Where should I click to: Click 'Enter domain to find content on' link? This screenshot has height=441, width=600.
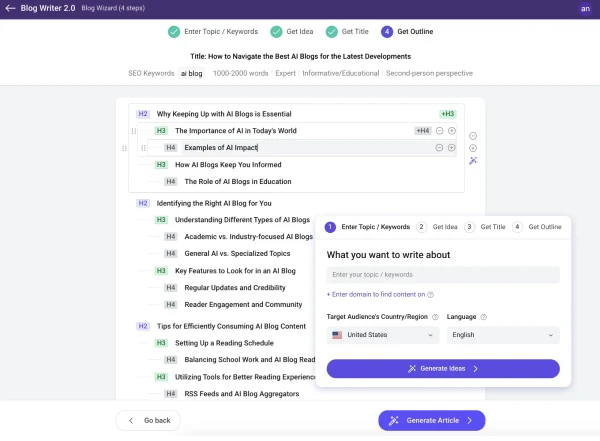(376, 294)
